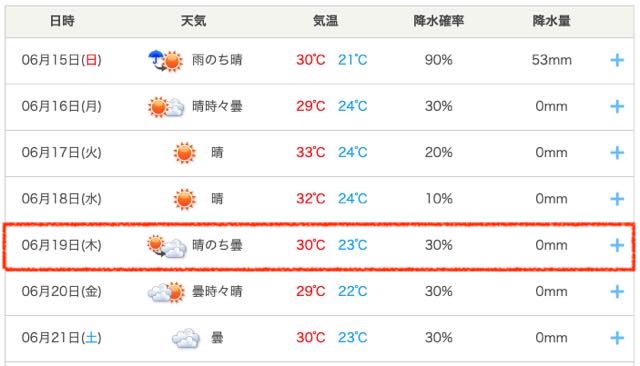Viewport: 640px width, 366px height.
Task: Click the rain-then-sunny icon for 06月15日
Action: point(165,61)
